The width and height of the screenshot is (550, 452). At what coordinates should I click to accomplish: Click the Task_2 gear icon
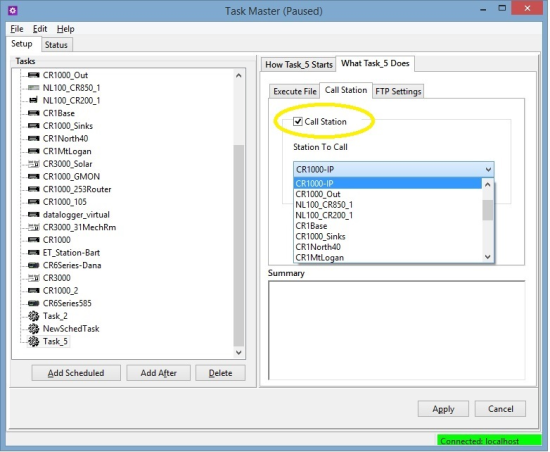[x=34, y=316]
